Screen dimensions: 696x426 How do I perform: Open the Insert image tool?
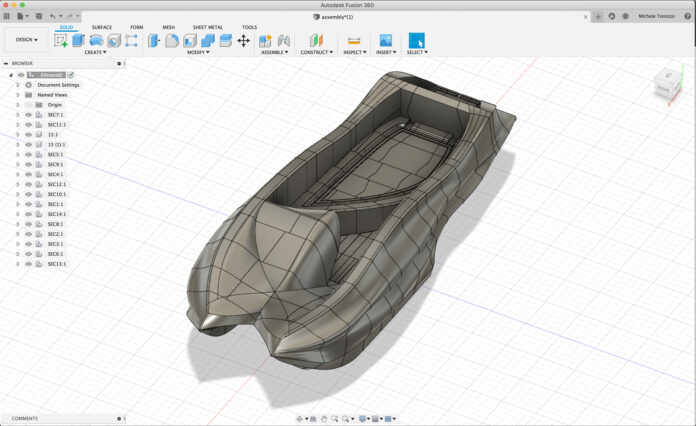(385, 41)
